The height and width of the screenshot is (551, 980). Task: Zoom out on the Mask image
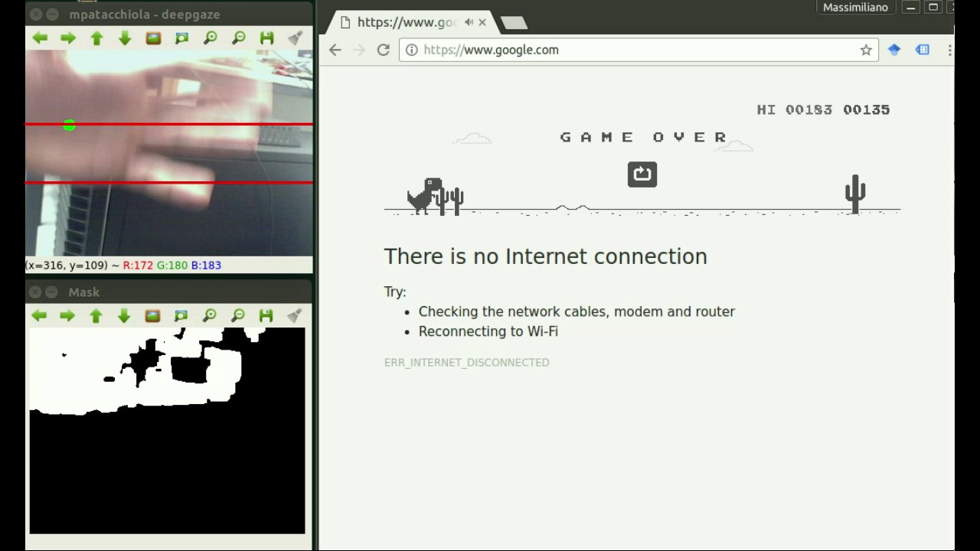[x=237, y=315]
